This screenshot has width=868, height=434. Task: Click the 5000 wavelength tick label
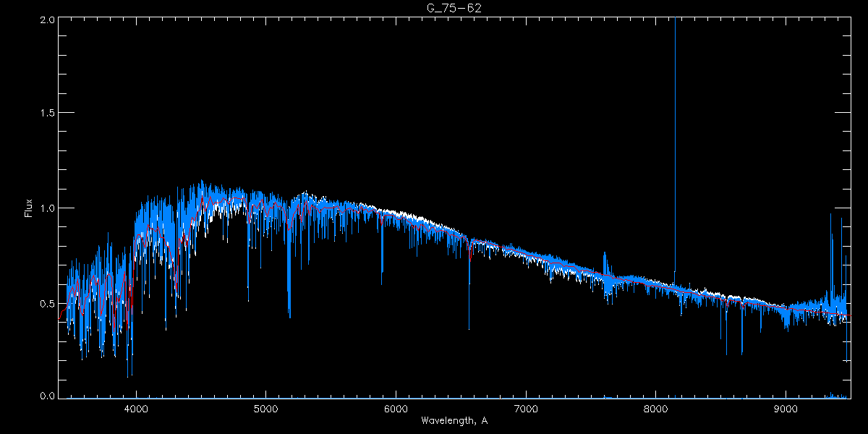265,409
